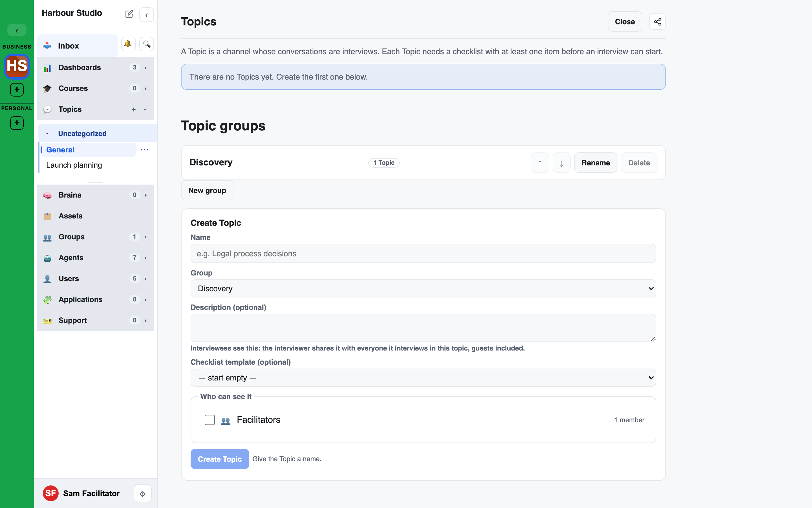This screenshot has height=508, width=812.
Task: Select the General channel
Action: coord(88,150)
